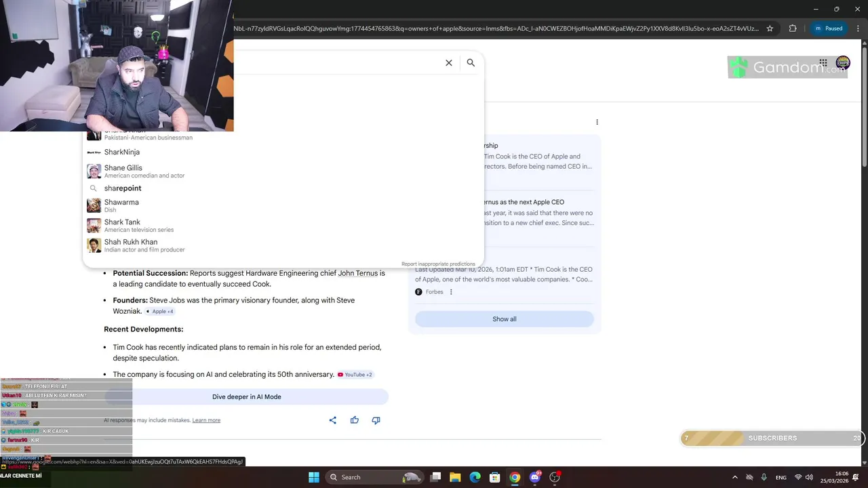Image resolution: width=868 pixels, height=488 pixels.
Task: Select sharepoint suggestion
Action: tap(283, 188)
